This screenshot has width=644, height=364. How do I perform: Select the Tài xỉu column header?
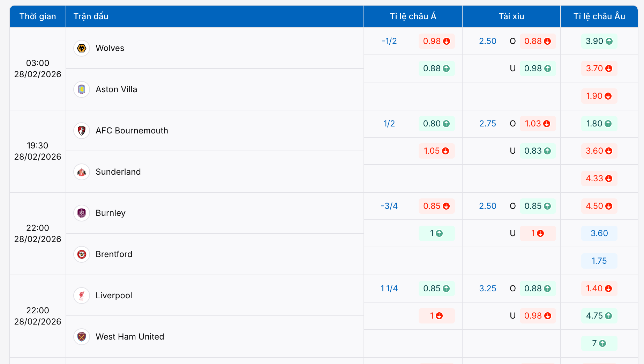511,16
